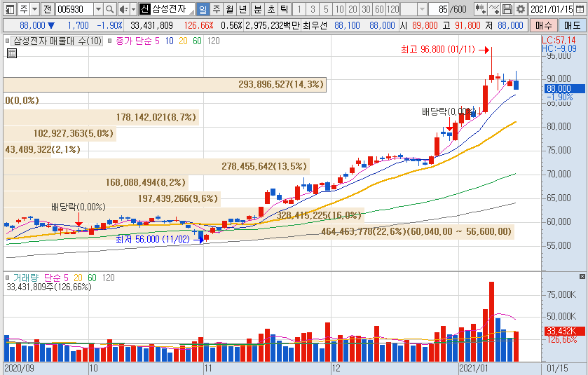Open the stock search magnifier
Viewport: 588px width, 375px height.
(109, 9)
